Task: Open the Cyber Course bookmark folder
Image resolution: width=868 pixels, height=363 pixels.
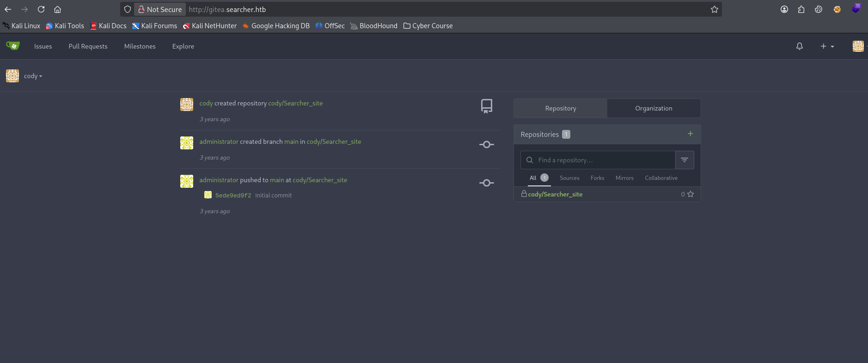Action: coord(428,26)
